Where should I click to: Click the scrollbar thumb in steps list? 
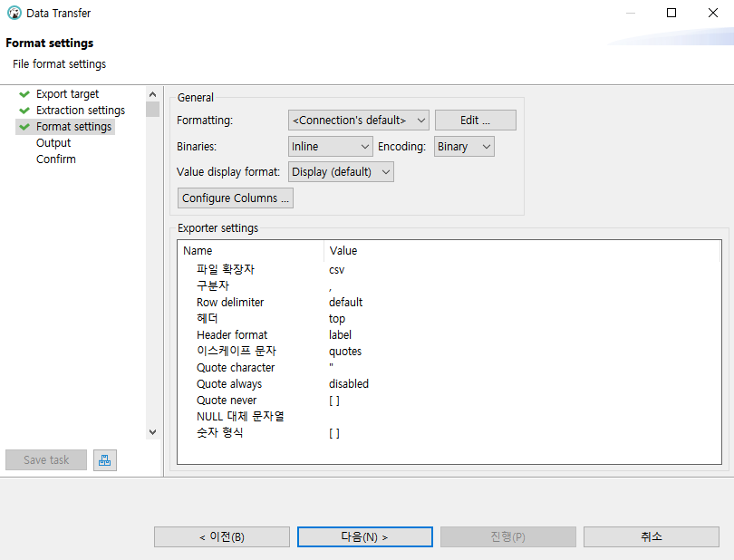tap(152, 109)
